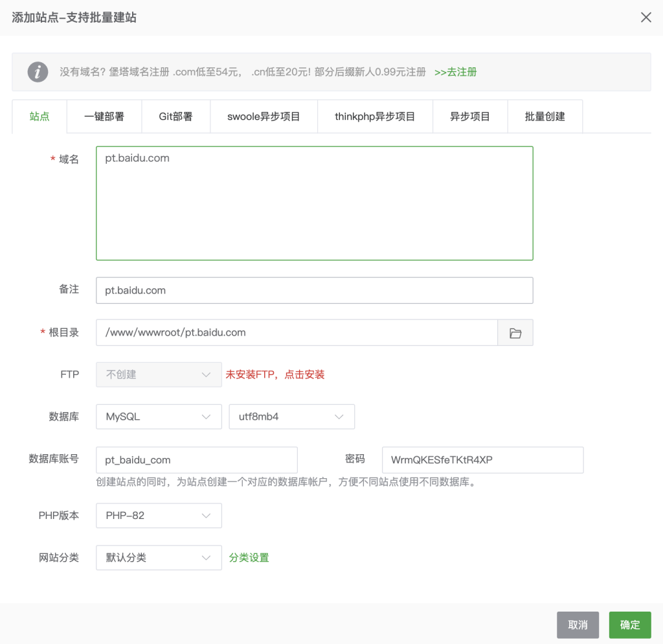The image size is (663, 644).
Task: Go to the 批量创建 tab
Action: click(545, 117)
